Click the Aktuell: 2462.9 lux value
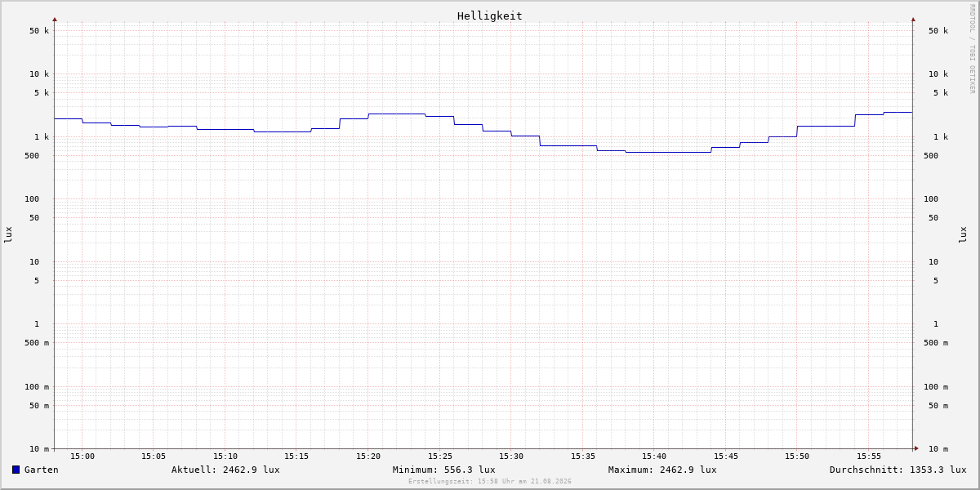980x490 pixels. point(225,470)
